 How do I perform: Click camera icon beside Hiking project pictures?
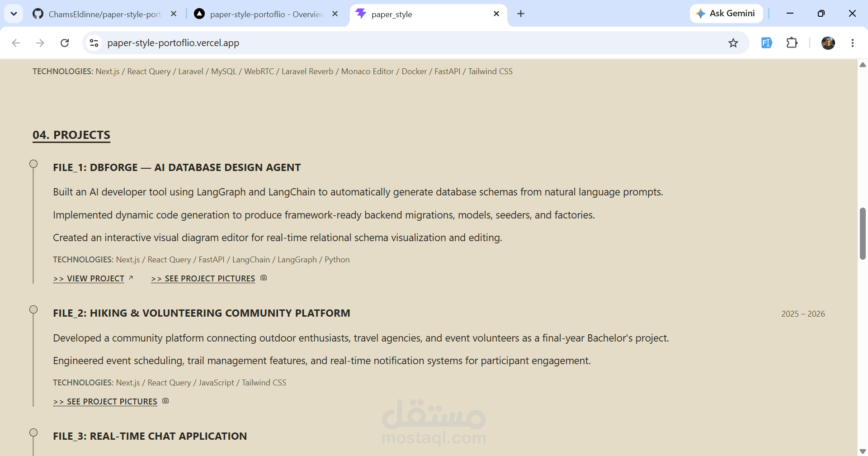165,401
